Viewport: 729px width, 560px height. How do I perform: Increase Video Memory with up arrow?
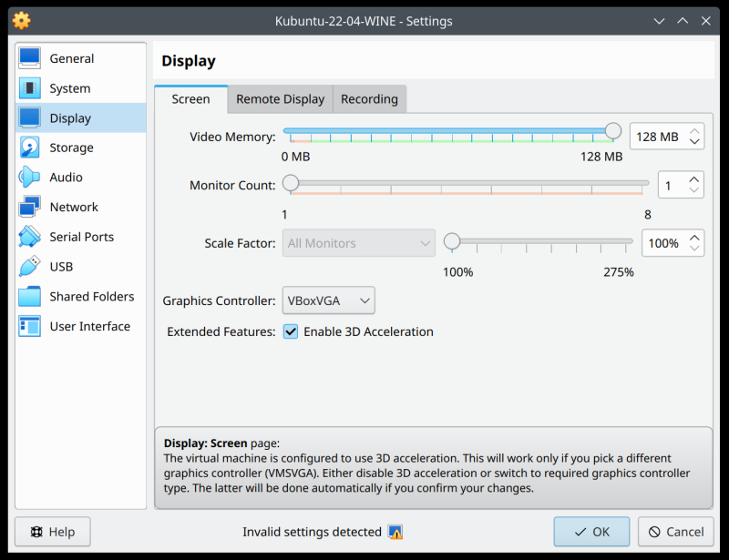(x=694, y=131)
